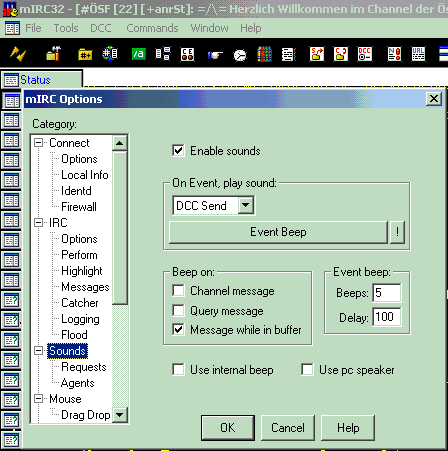Viewport: 448px width, 451px height.
Task: Click the URL list toolbar icon
Action: [x=418, y=54]
